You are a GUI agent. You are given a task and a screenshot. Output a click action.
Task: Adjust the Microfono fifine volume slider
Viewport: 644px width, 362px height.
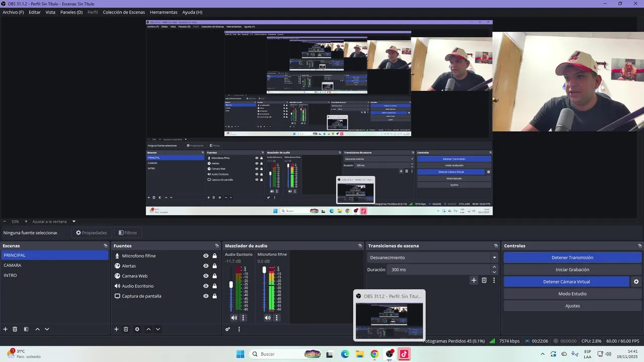pyautogui.click(x=264, y=270)
